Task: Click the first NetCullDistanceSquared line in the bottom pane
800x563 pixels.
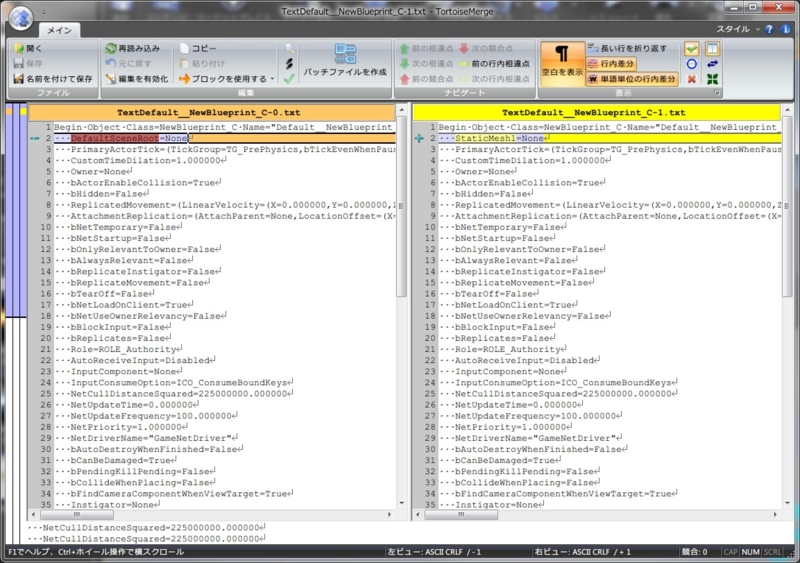Action: 147,528
